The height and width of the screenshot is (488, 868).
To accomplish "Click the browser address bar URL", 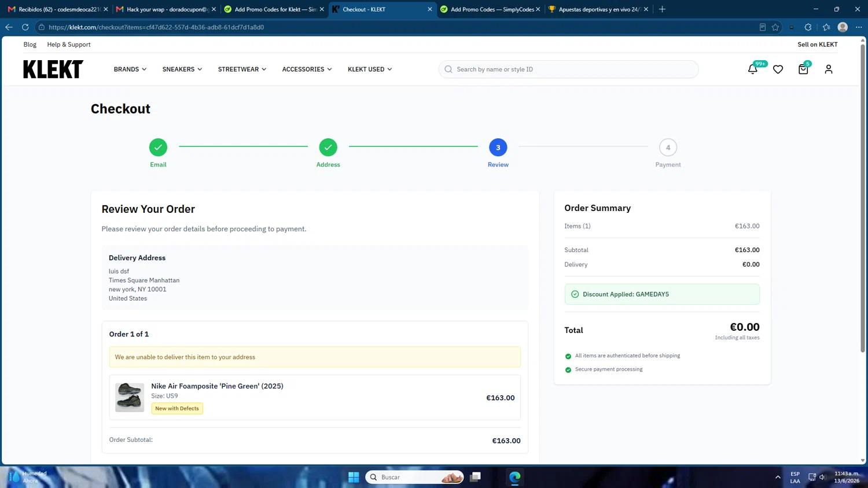I will [156, 27].
